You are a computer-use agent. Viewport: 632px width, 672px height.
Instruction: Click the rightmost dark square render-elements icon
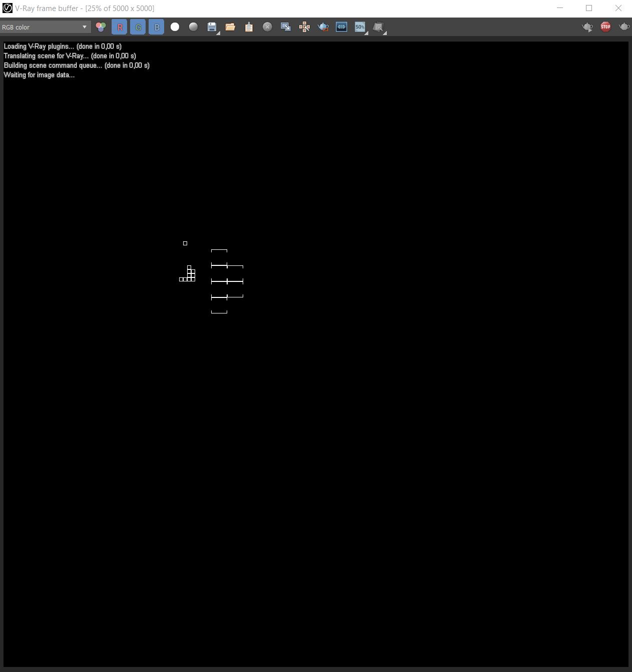pos(378,27)
